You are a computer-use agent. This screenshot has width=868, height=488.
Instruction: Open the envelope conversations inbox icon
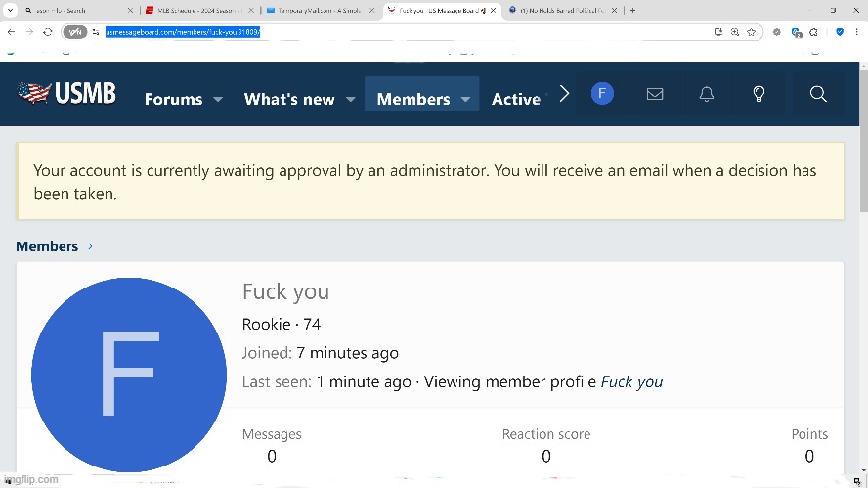click(655, 94)
